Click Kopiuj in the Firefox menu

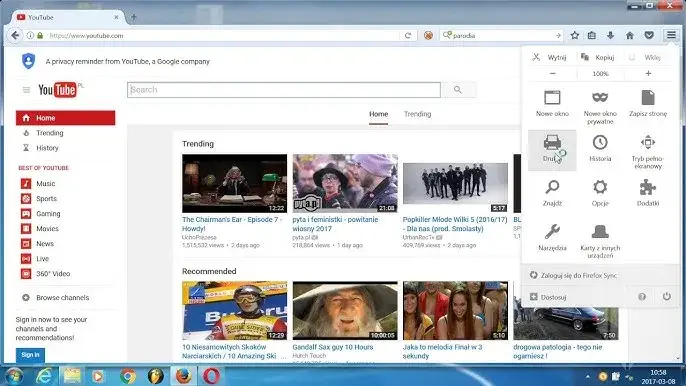coord(598,57)
